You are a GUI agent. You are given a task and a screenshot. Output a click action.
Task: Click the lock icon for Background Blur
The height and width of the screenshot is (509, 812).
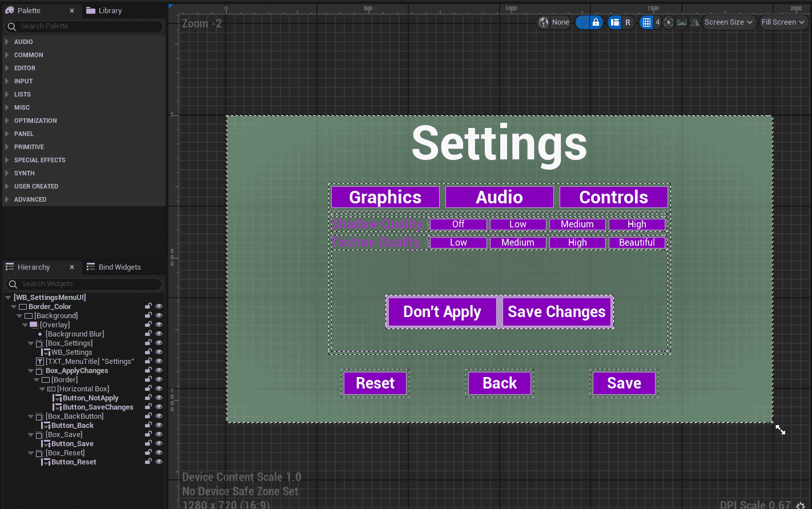148,334
